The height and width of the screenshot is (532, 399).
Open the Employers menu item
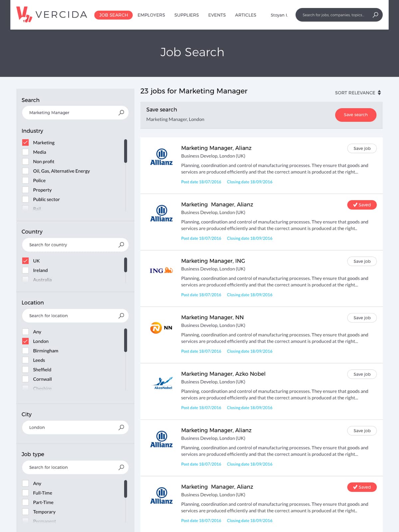[151, 15]
